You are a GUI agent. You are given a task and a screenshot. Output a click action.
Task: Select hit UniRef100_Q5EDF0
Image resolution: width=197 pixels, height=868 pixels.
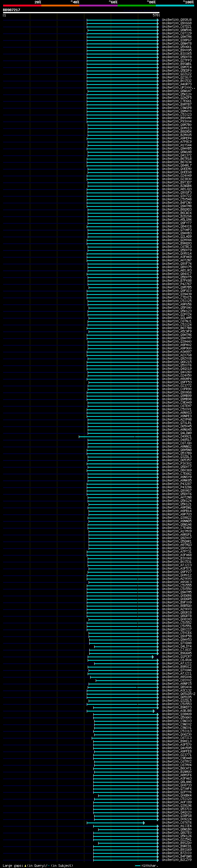pos(176,71)
